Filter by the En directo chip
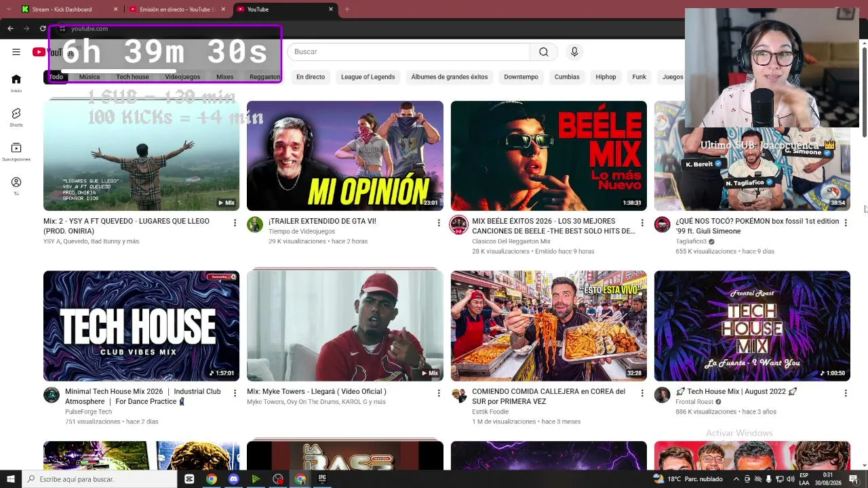Image resolution: width=868 pixels, height=488 pixels. pyautogui.click(x=311, y=77)
